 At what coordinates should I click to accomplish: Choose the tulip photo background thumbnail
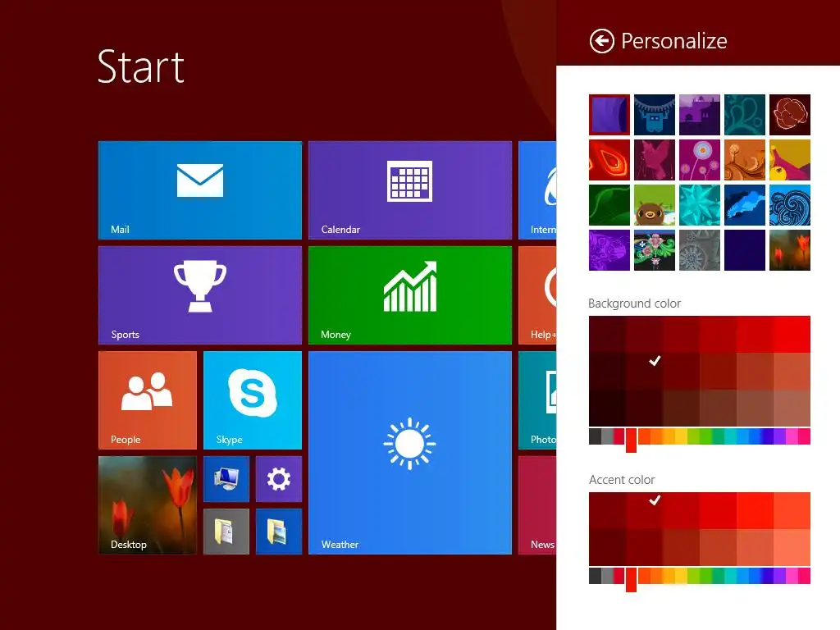790,250
